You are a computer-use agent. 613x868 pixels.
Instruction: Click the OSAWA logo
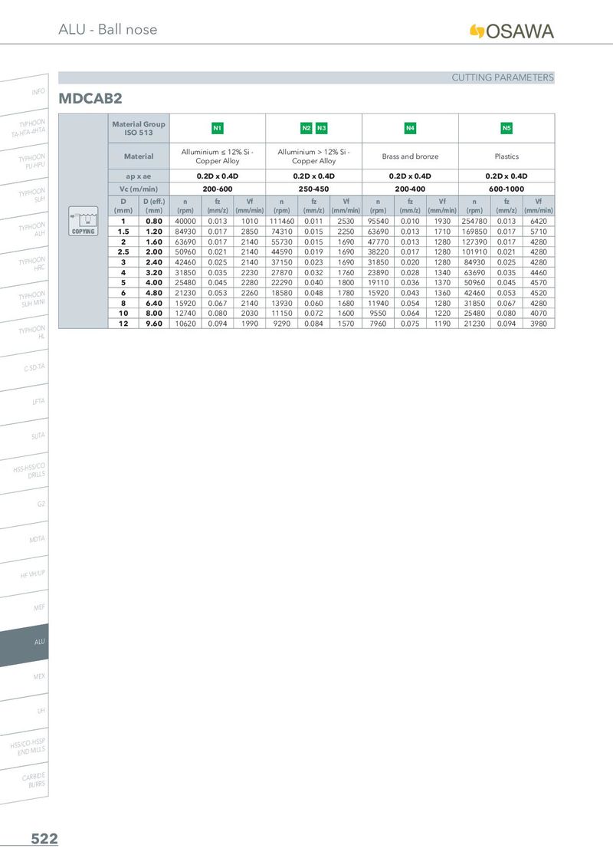click(511, 31)
